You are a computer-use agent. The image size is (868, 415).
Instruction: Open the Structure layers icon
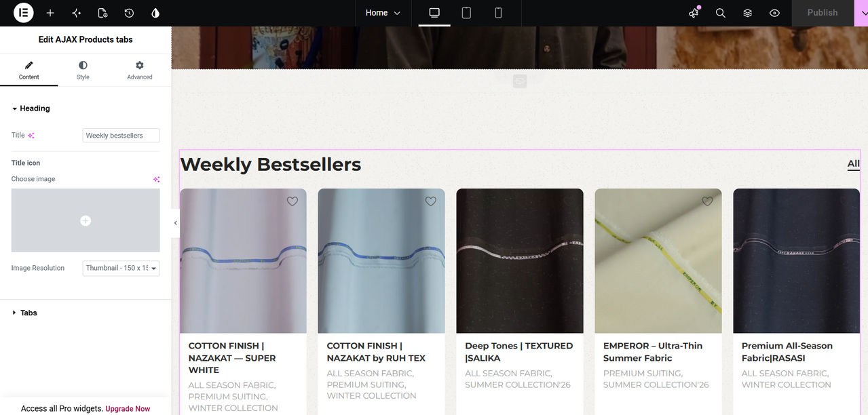[x=747, y=13]
